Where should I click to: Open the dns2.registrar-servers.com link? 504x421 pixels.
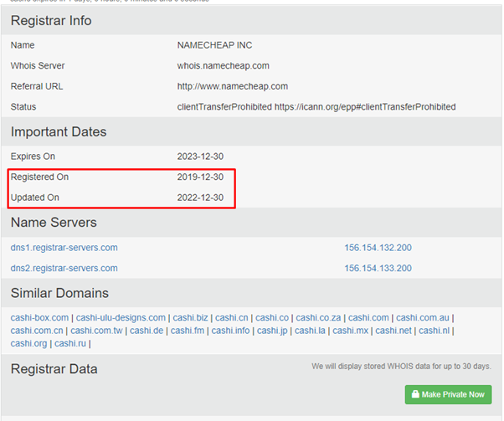pyautogui.click(x=64, y=269)
